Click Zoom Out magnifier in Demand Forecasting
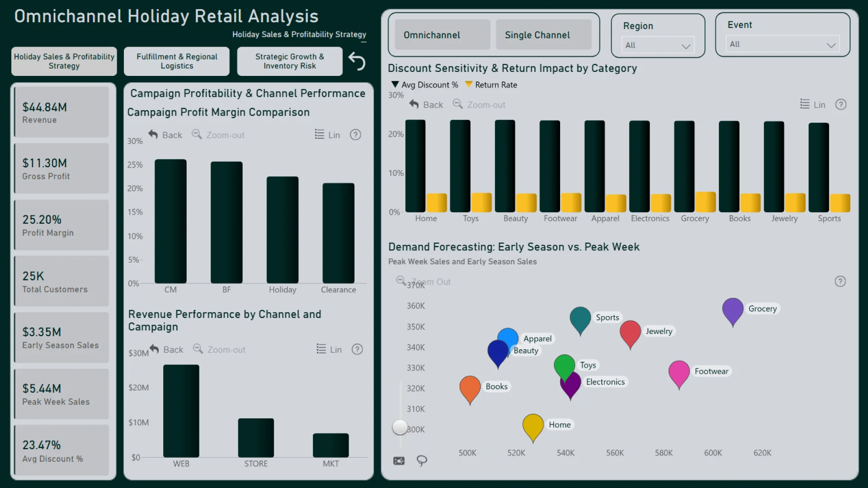868x488 pixels. 401,281
